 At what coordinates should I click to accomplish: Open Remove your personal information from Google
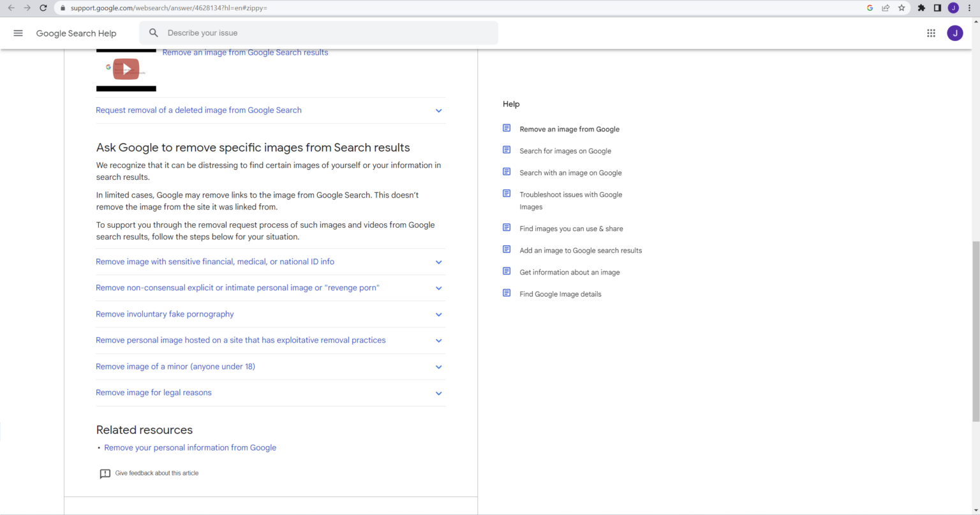click(190, 448)
